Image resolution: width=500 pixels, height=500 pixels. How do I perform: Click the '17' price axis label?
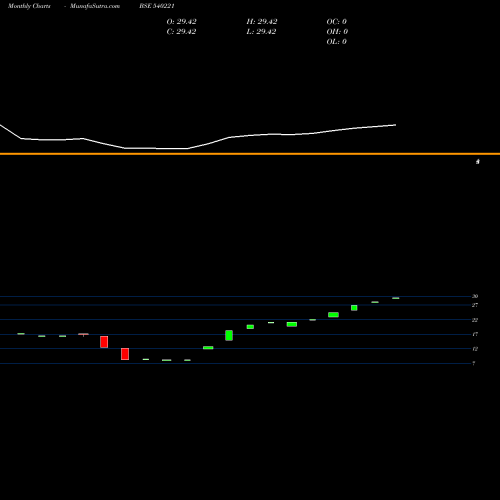[x=475, y=334]
